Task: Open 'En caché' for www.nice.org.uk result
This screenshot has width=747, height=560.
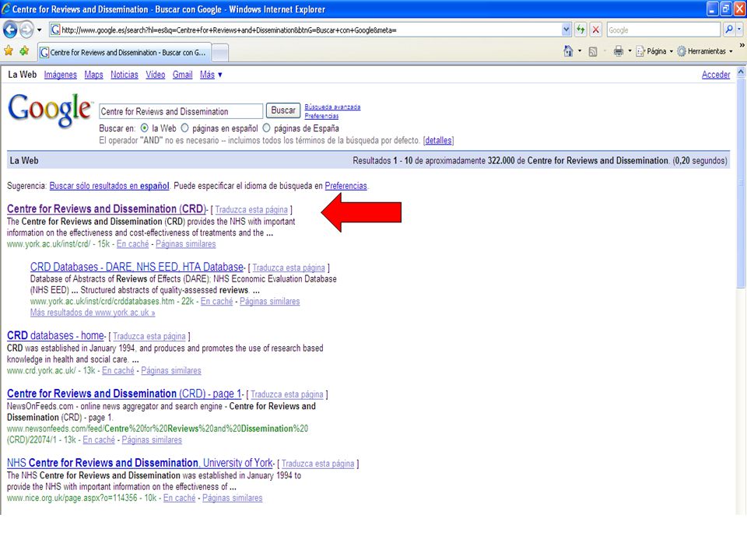Action: tap(179, 498)
